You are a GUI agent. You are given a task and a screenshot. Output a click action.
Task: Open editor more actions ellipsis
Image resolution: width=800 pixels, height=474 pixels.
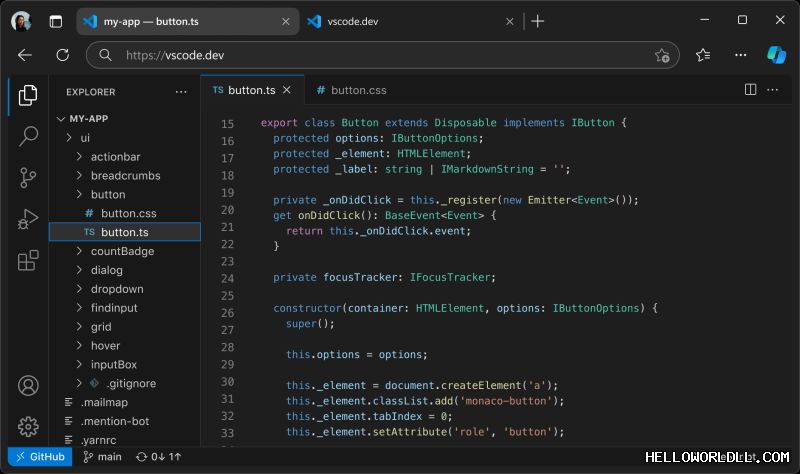pyautogui.click(x=772, y=90)
